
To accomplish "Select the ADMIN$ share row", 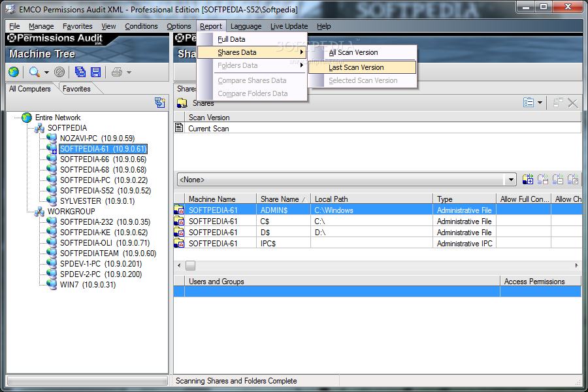I will point(378,210).
